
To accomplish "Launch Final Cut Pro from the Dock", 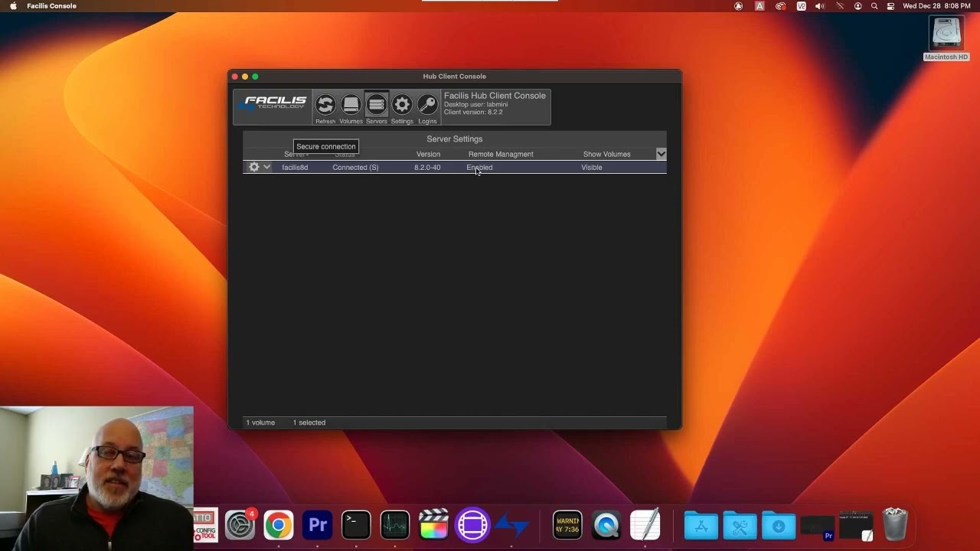I will click(x=433, y=526).
